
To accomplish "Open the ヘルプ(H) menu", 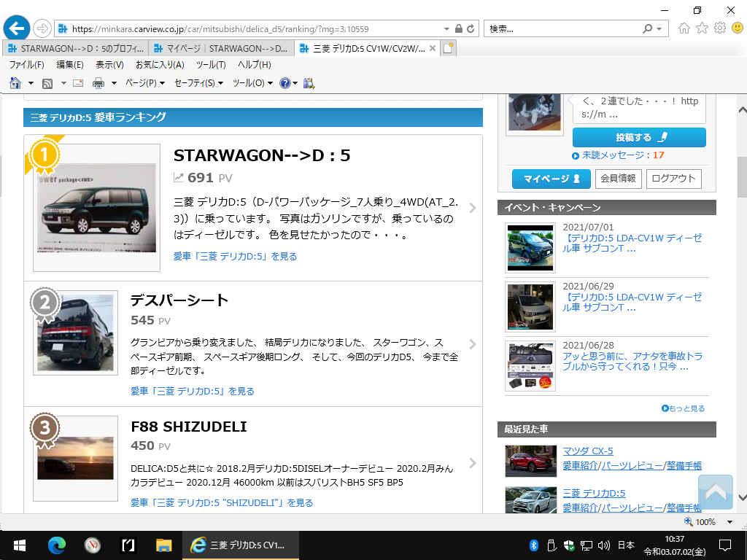I will 255,65.
